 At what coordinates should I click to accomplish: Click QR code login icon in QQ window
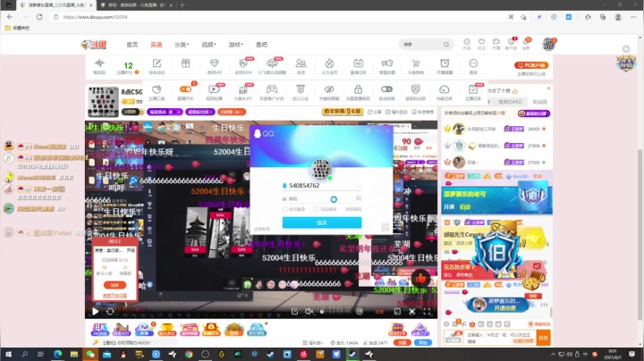(385, 227)
